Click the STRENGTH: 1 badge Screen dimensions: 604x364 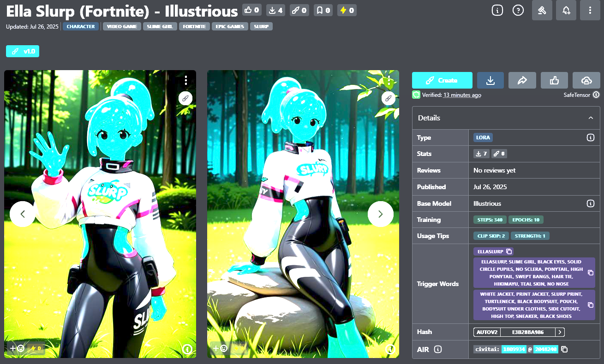click(530, 236)
